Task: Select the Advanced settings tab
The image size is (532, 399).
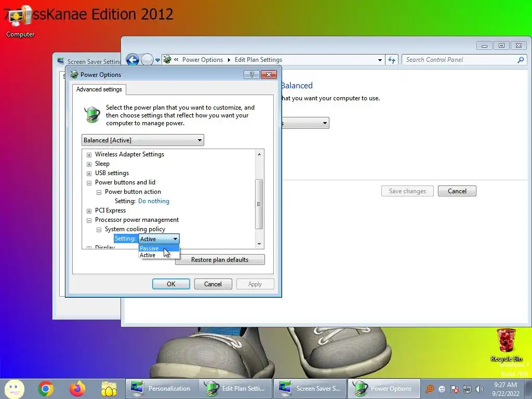Action: click(x=99, y=89)
